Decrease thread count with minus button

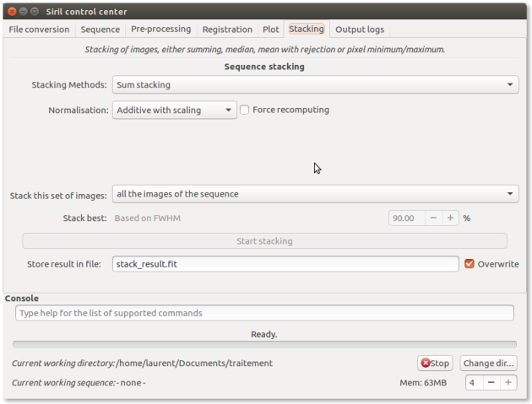[491, 383]
